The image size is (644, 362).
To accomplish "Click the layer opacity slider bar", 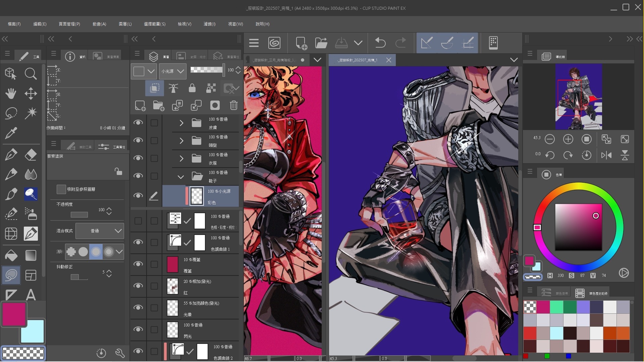I will tap(206, 70).
